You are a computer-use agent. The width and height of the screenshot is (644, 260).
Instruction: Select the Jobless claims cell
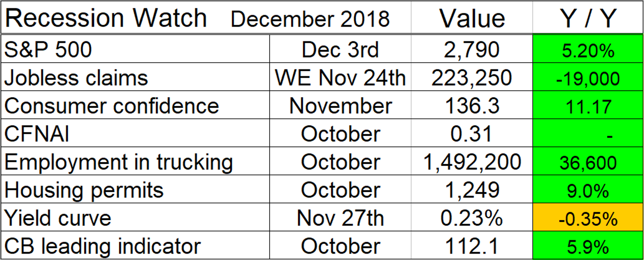click(76, 78)
